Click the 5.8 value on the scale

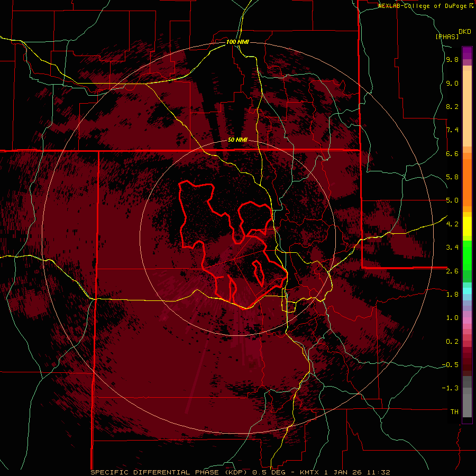coord(452,177)
